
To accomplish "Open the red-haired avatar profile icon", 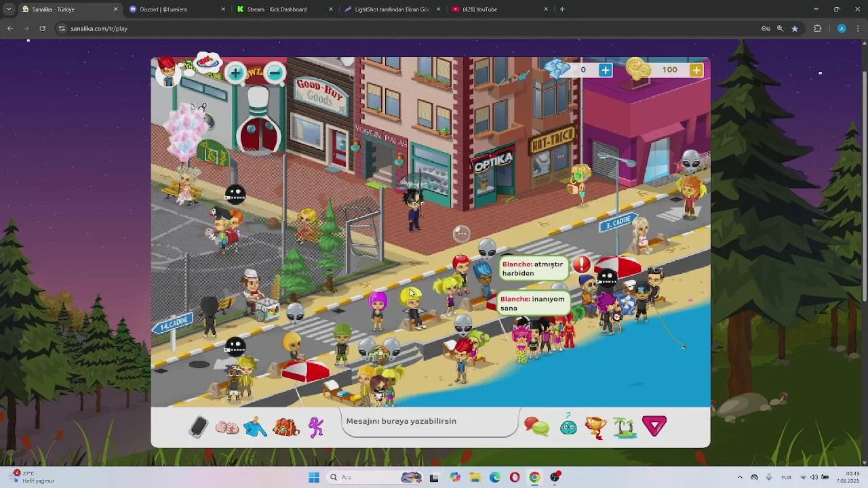I will 167,71.
